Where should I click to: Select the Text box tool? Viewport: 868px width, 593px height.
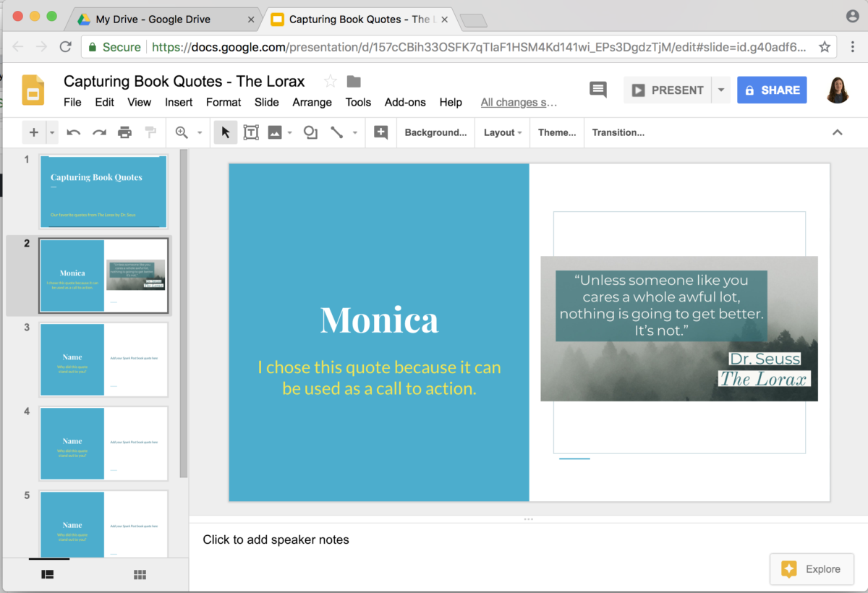pos(251,132)
